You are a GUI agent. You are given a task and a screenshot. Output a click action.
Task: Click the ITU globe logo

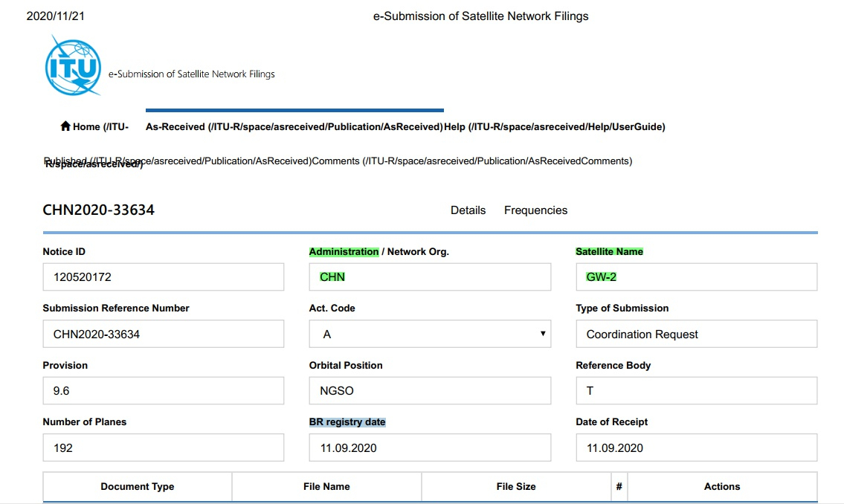tap(72, 66)
